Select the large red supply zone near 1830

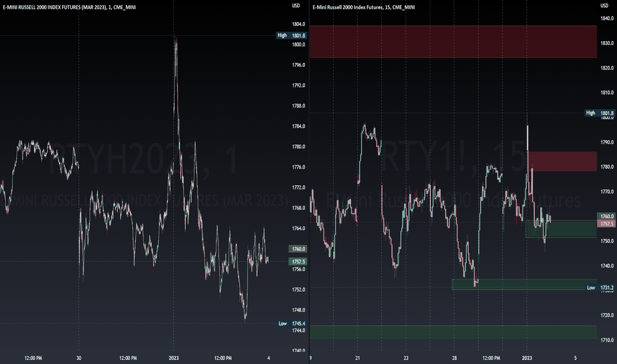point(453,42)
